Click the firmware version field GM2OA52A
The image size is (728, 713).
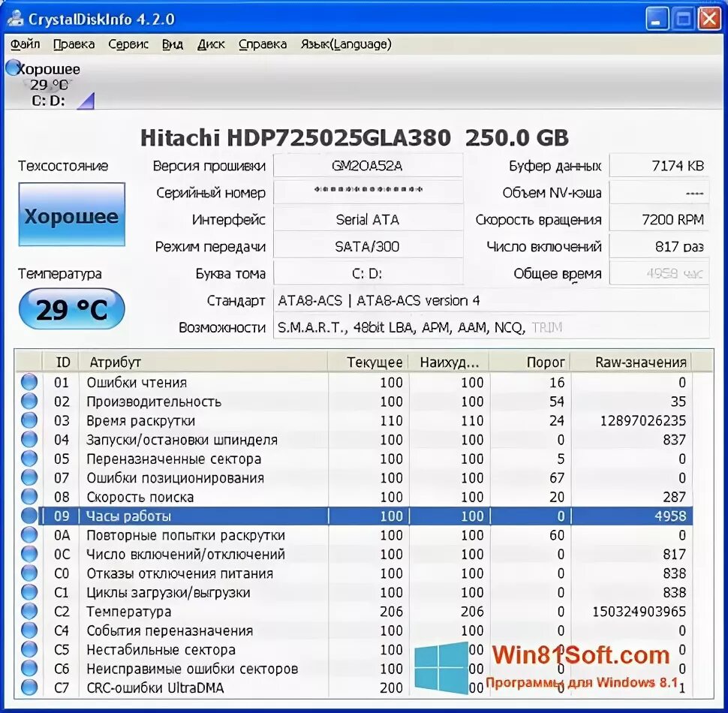click(x=368, y=165)
